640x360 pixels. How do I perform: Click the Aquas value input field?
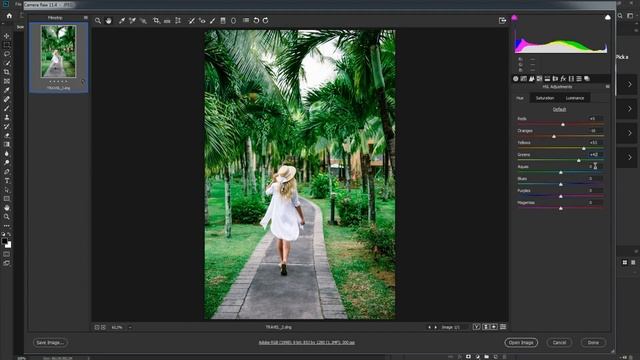click(595, 167)
